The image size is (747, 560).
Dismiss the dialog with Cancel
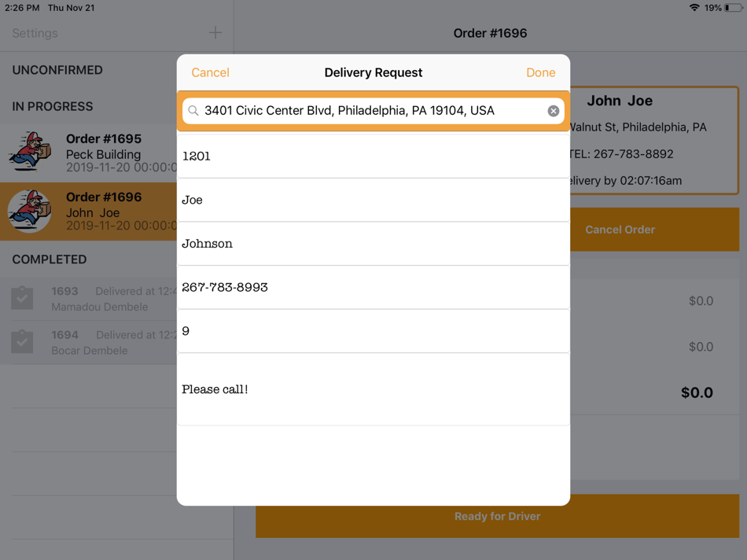coord(210,72)
